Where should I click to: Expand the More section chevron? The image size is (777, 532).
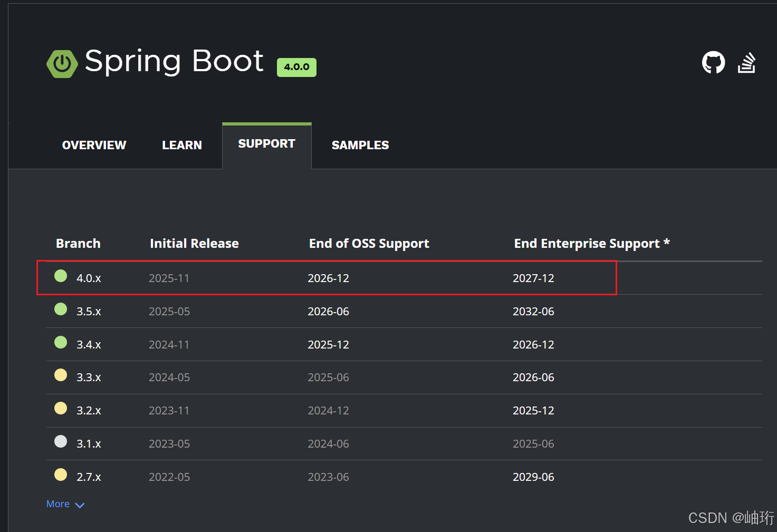click(x=80, y=505)
